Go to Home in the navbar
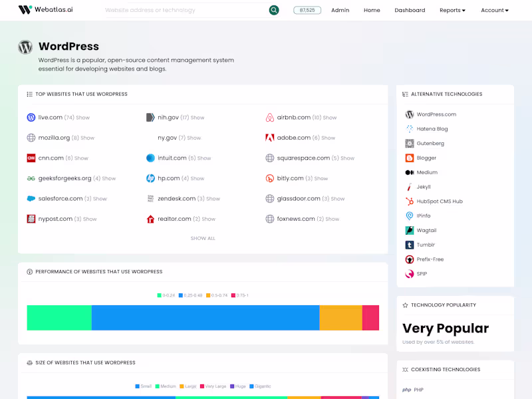532x399 pixels. (372, 10)
